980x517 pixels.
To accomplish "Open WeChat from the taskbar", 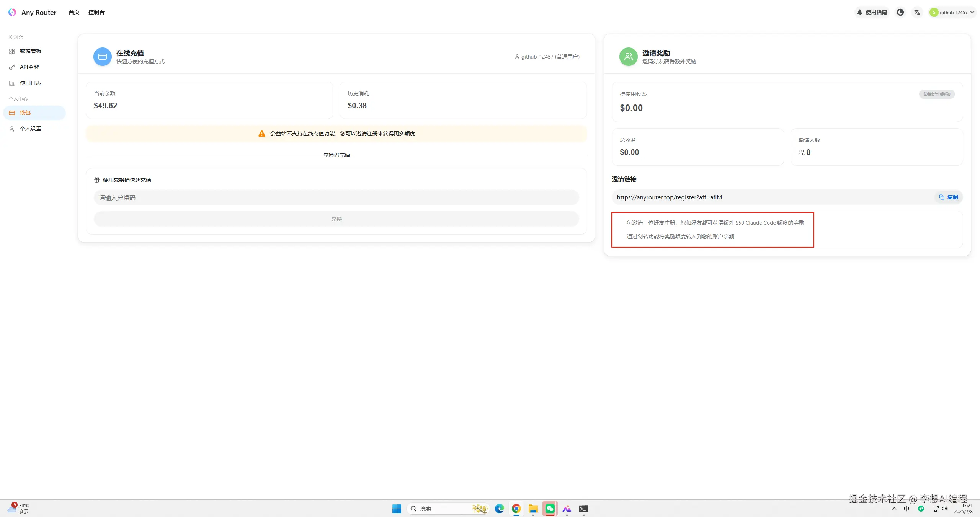I will click(550, 509).
